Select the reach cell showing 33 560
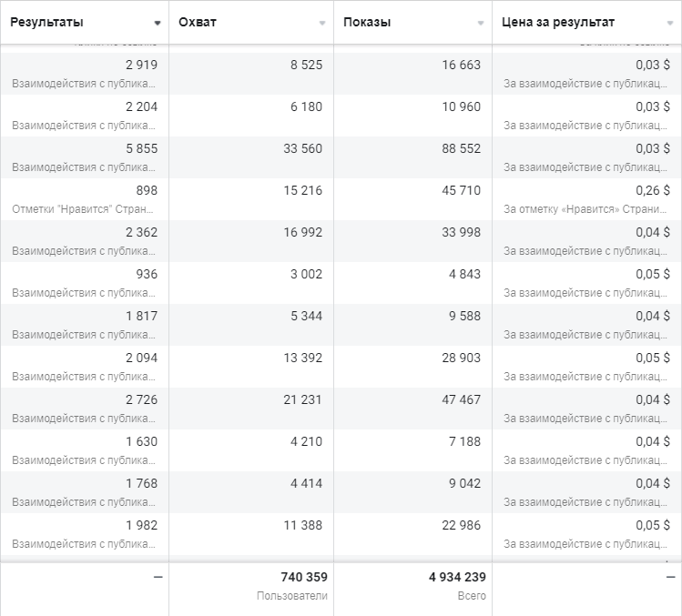 251,157
